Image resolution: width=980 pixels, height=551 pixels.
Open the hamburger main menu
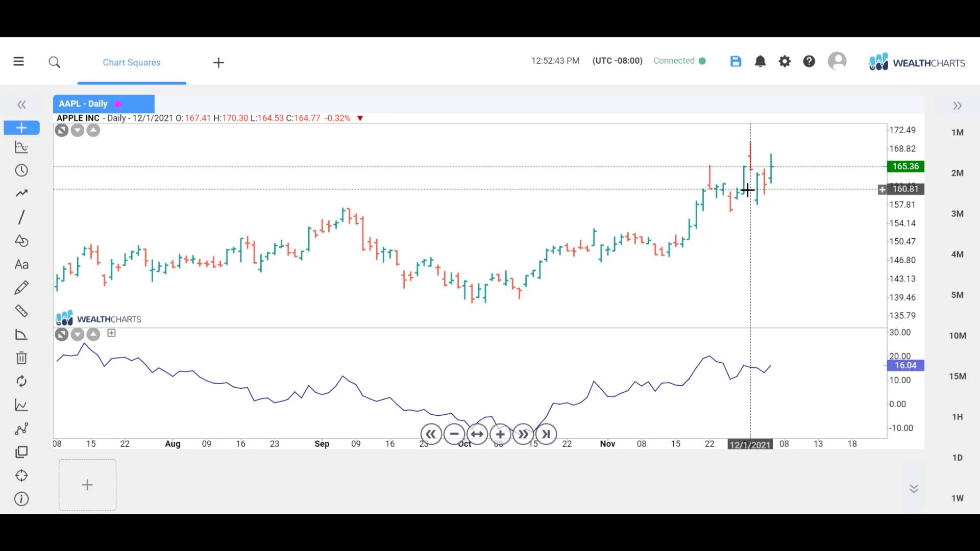tap(19, 62)
